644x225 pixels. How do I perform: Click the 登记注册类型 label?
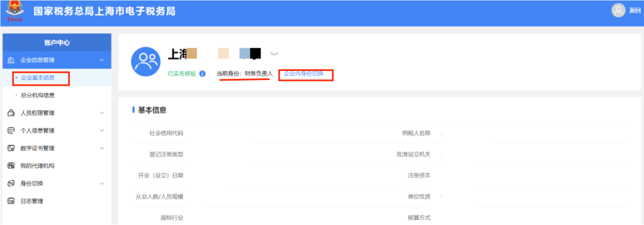(166, 154)
